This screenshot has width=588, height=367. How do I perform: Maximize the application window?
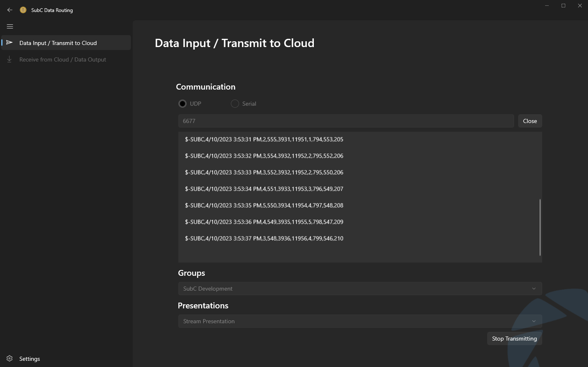click(x=563, y=6)
